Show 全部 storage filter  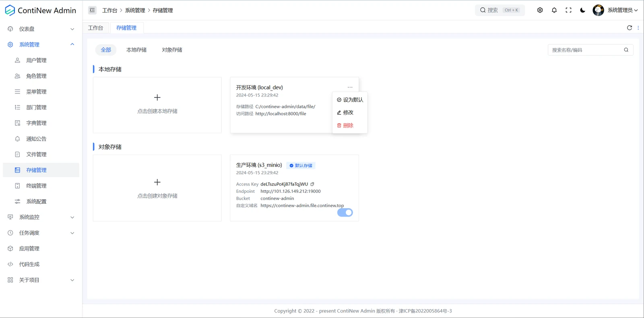pyautogui.click(x=106, y=50)
